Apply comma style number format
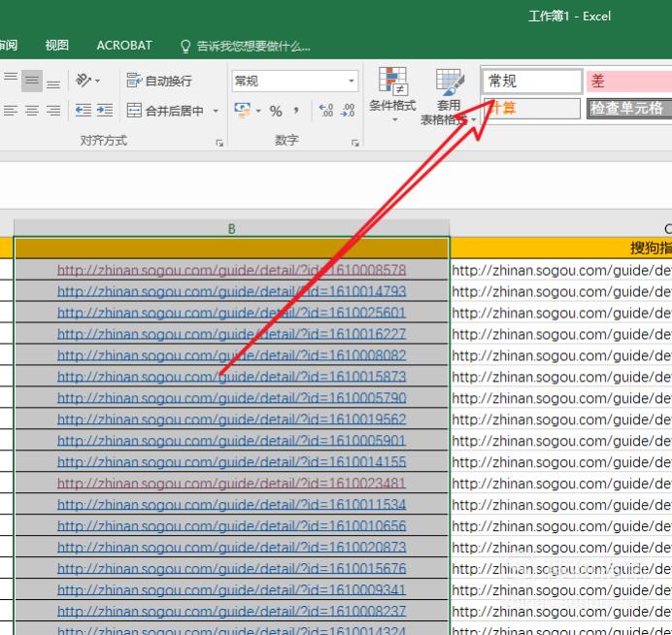 pyautogui.click(x=297, y=111)
